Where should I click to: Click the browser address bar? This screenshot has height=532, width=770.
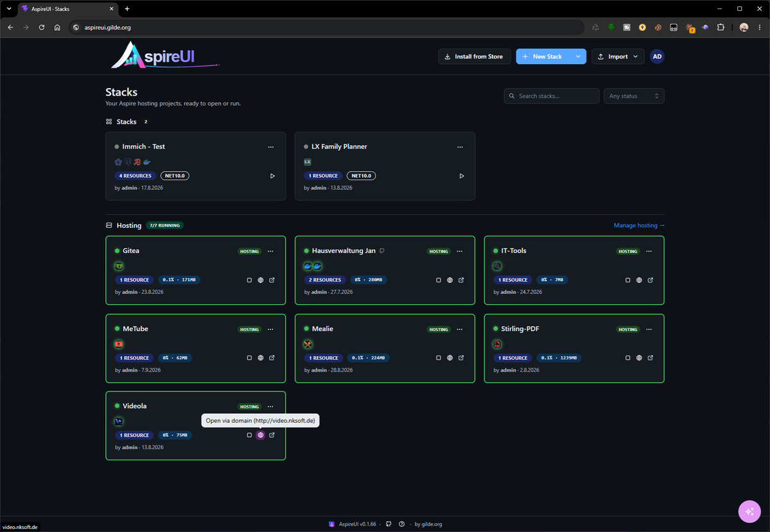coord(327,28)
